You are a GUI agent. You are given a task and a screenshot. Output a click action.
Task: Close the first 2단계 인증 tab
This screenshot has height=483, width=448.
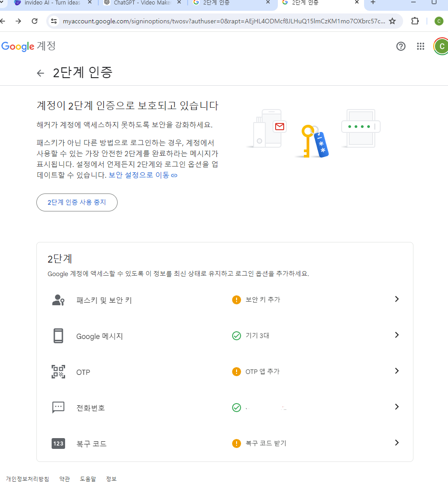pos(268,2)
